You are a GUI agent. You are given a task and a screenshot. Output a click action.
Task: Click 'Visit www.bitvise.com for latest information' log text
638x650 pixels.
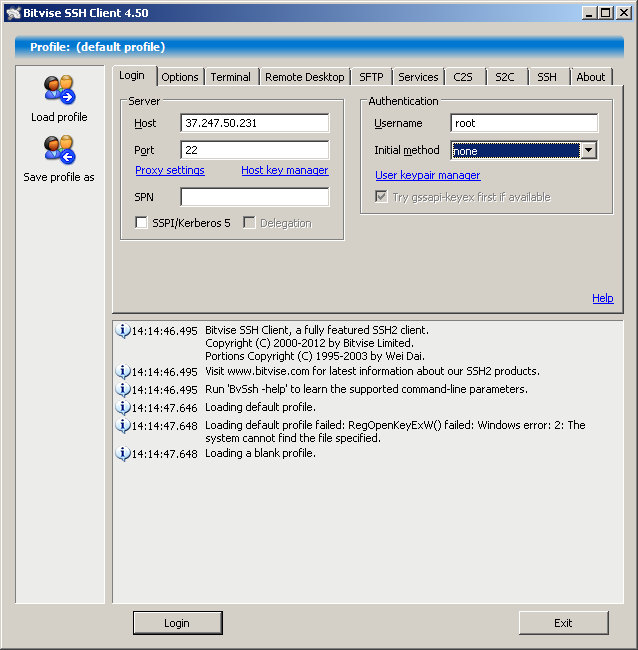pos(372,371)
